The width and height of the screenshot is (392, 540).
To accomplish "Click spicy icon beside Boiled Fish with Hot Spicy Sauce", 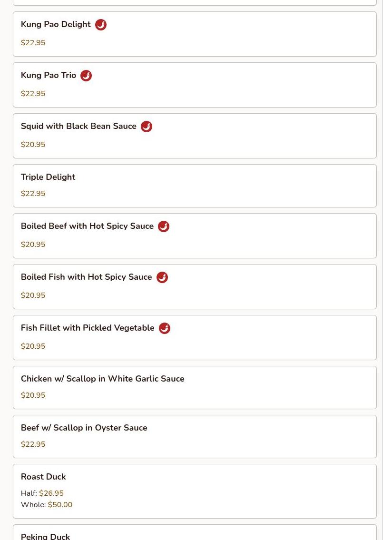I will point(162,277).
